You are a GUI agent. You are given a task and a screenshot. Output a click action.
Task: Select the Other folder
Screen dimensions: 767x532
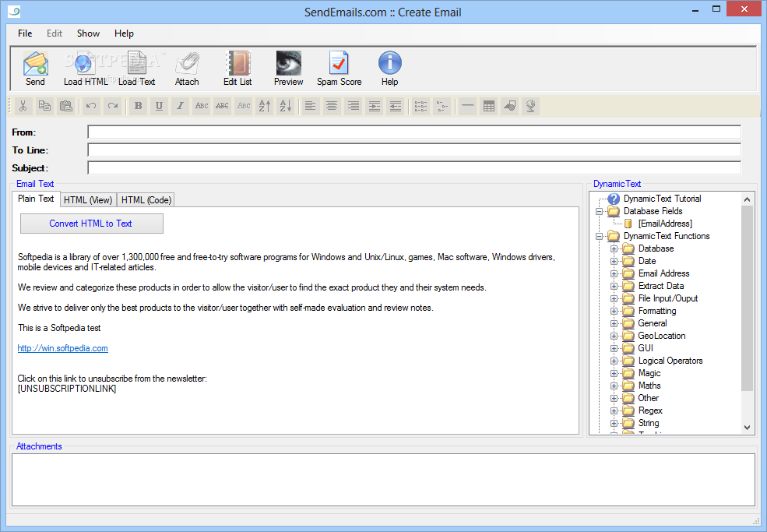click(x=648, y=398)
